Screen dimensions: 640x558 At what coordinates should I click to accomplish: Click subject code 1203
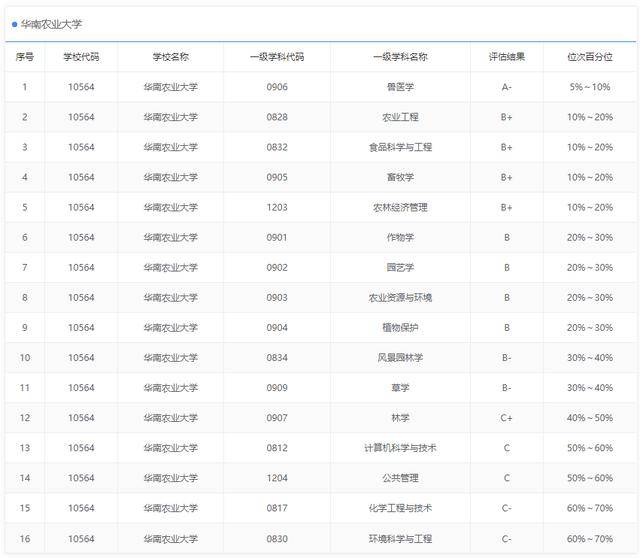pyautogui.click(x=277, y=207)
